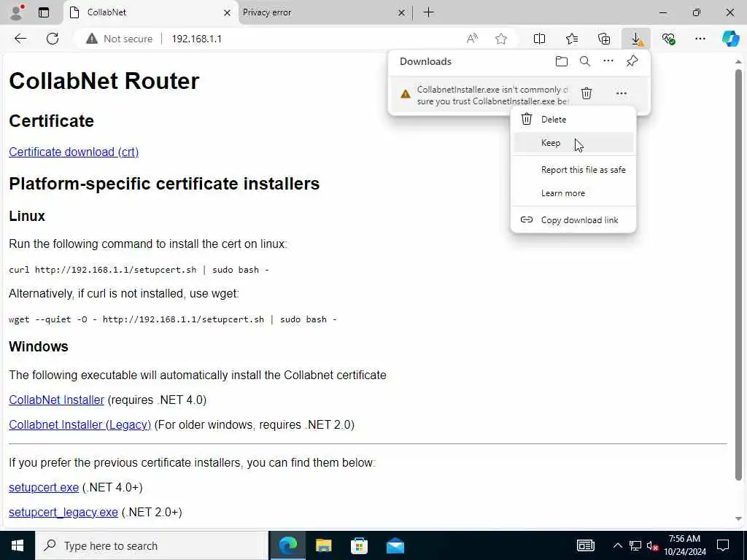Open the Certificate download (crt) link
Viewport: 747px width, 560px height.
coord(74,152)
